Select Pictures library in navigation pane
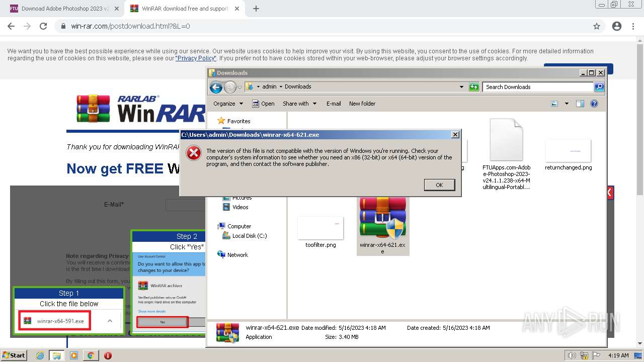 237,198
